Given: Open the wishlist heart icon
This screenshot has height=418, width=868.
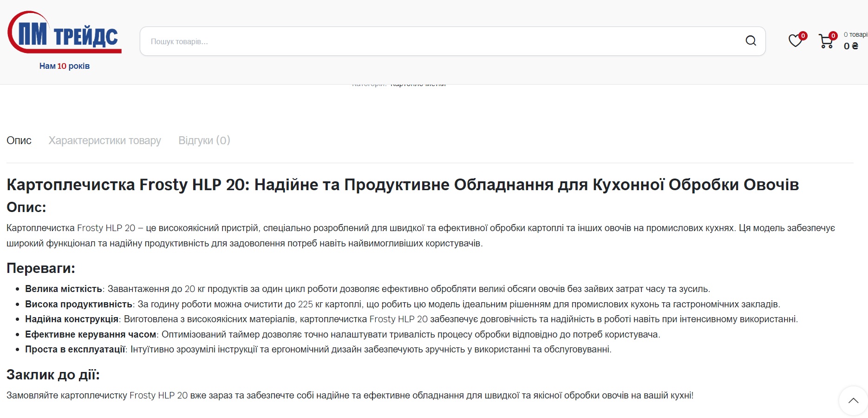Looking at the screenshot, I should click(795, 41).
